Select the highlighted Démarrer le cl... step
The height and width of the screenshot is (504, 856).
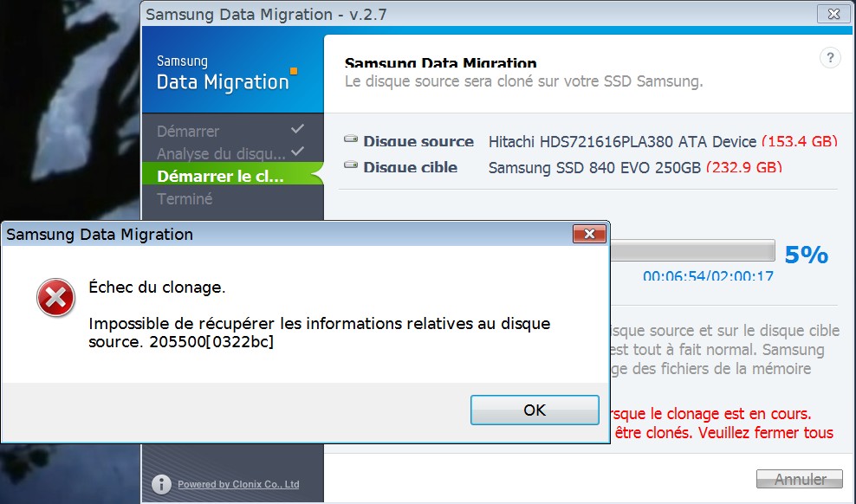pos(220,177)
